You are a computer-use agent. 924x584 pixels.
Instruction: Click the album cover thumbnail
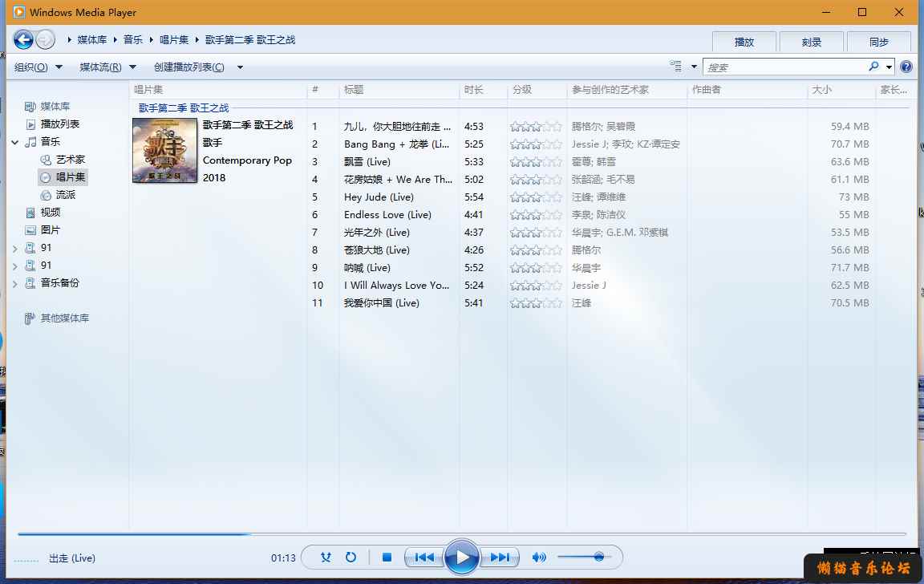(x=164, y=150)
